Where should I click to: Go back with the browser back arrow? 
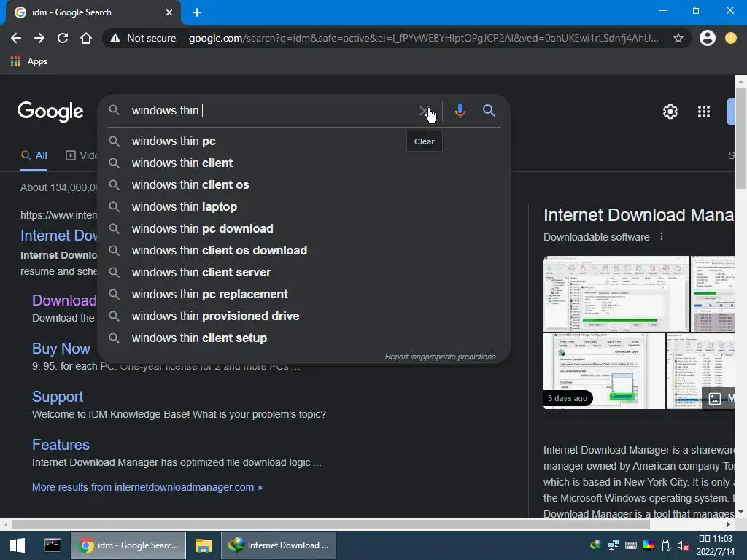point(16,38)
